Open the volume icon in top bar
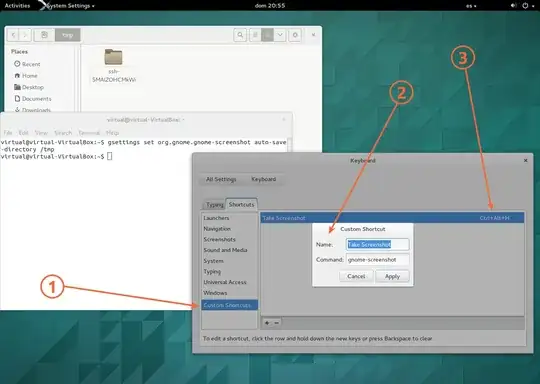 (513, 6)
